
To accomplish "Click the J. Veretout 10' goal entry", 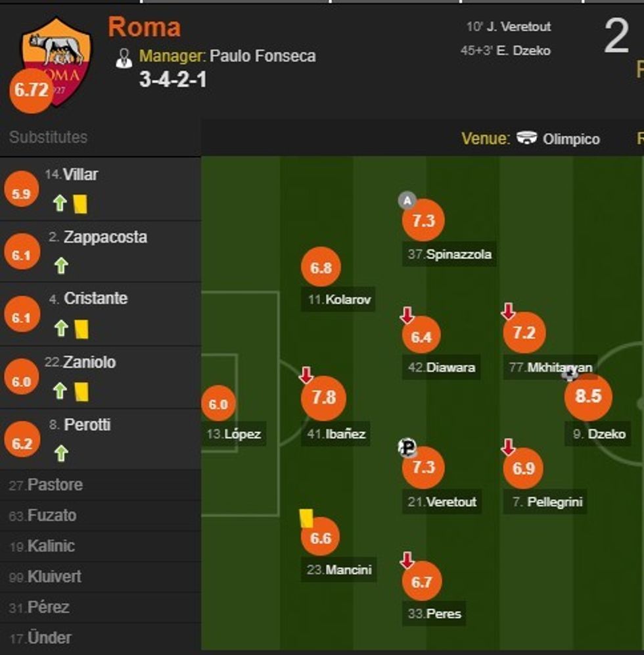I will [x=509, y=27].
